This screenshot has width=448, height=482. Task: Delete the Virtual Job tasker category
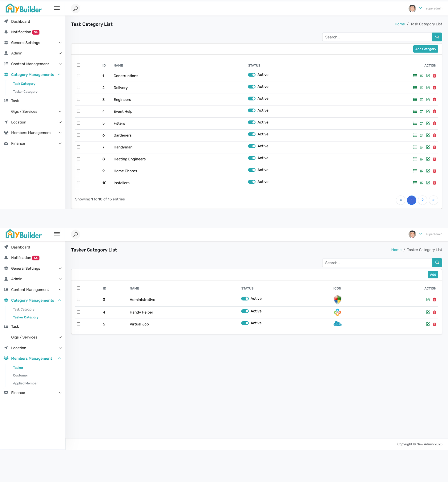tap(434, 324)
